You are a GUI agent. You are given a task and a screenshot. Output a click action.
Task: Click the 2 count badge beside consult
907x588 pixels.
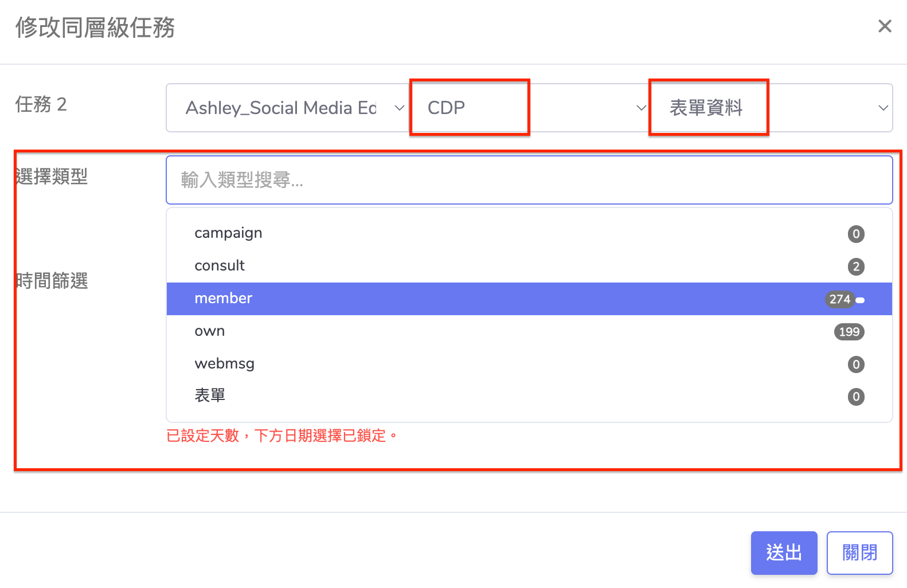coord(856,266)
